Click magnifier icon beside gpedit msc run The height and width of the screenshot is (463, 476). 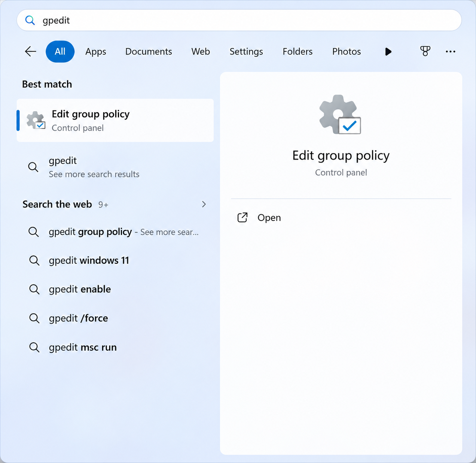pos(34,347)
